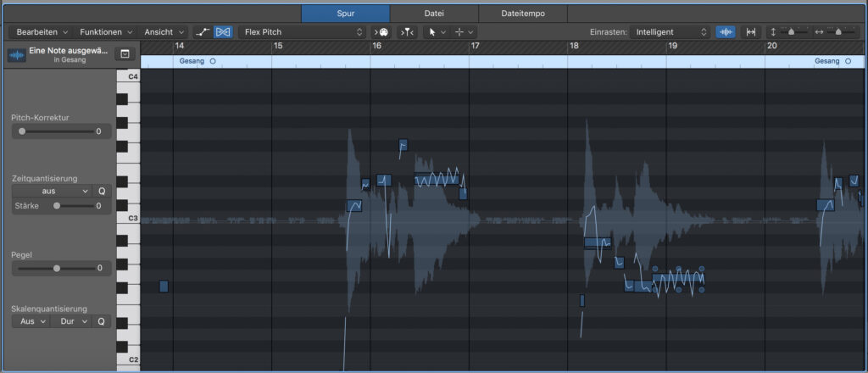Viewport: 868px width, 373px height.
Task: Click the horizontal zoom arrows icon
Action: [x=820, y=32]
